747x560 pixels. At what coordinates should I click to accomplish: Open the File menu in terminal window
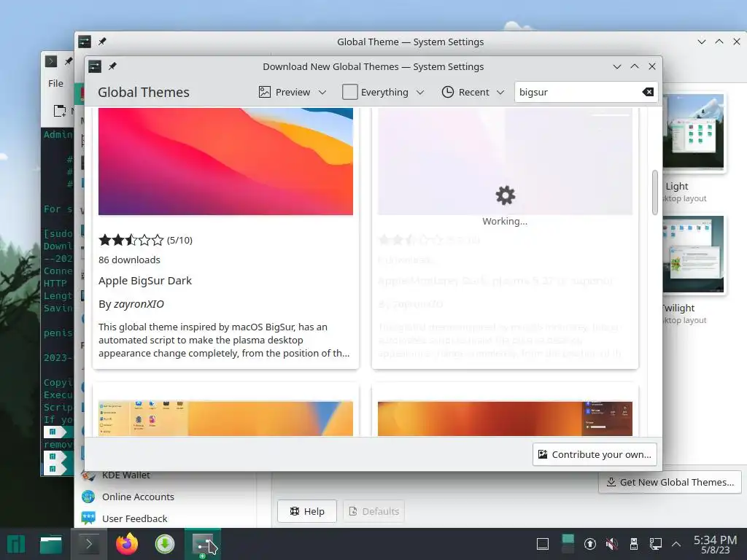coord(55,83)
